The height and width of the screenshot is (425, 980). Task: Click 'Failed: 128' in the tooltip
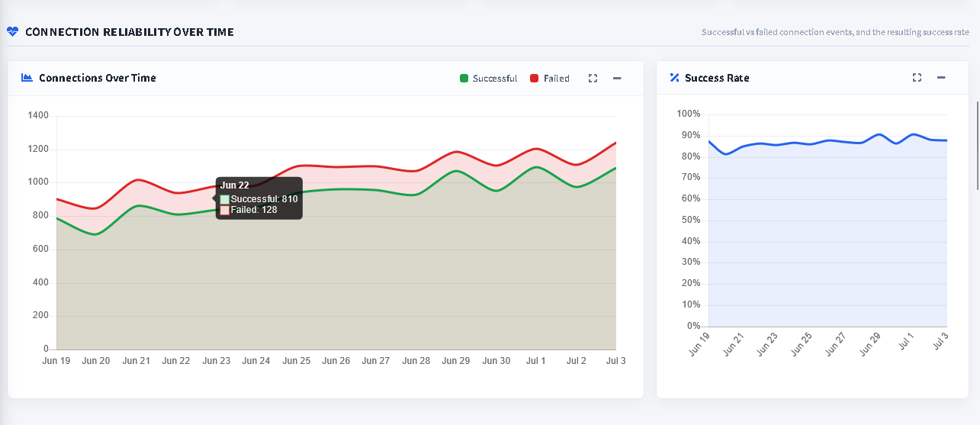click(x=249, y=210)
